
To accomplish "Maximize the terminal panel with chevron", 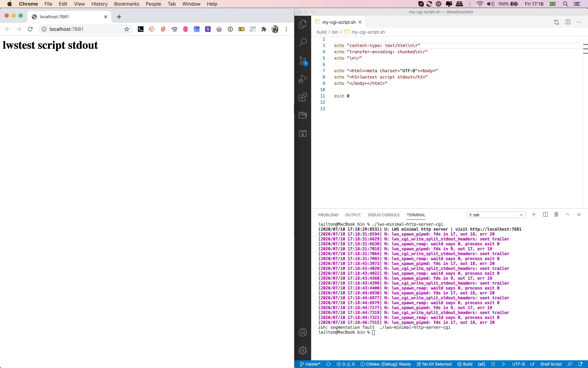I will tap(568, 214).
